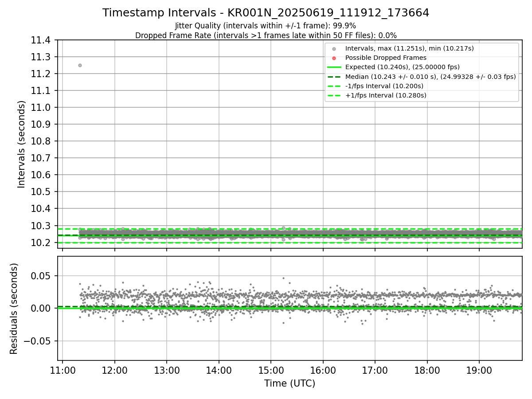Click the Intervals max/min legend text

tap(410, 49)
